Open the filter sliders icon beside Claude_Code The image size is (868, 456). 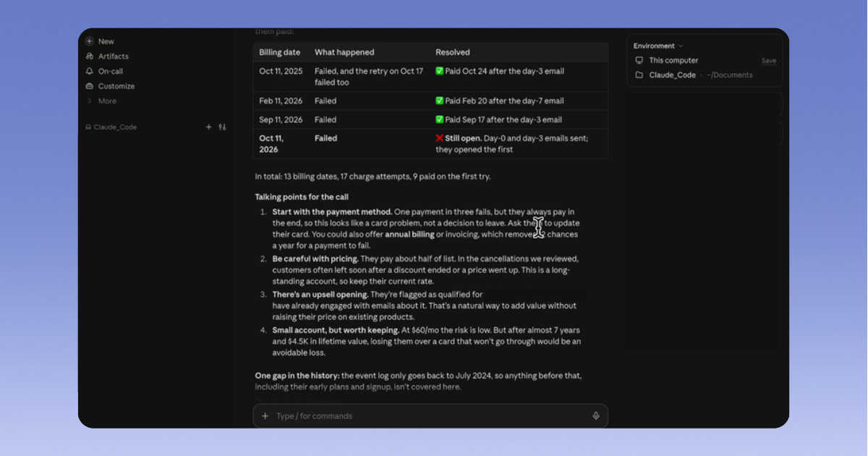coord(222,127)
